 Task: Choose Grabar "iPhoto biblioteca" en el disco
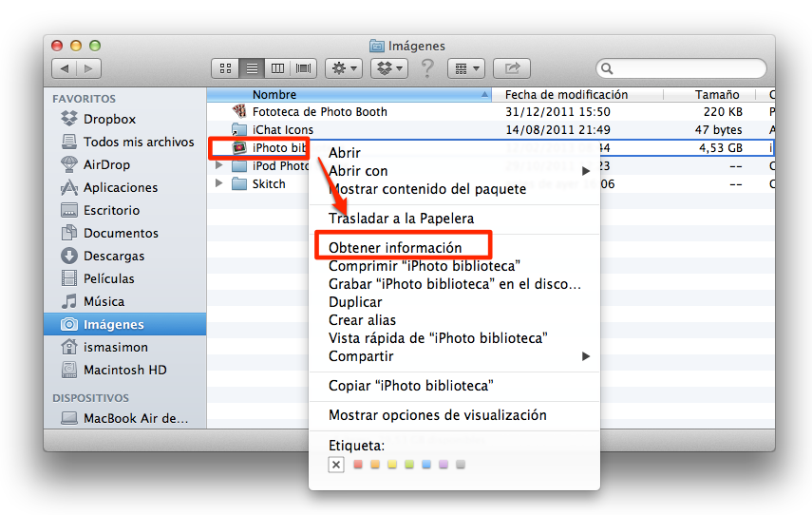click(x=454, y=284)
